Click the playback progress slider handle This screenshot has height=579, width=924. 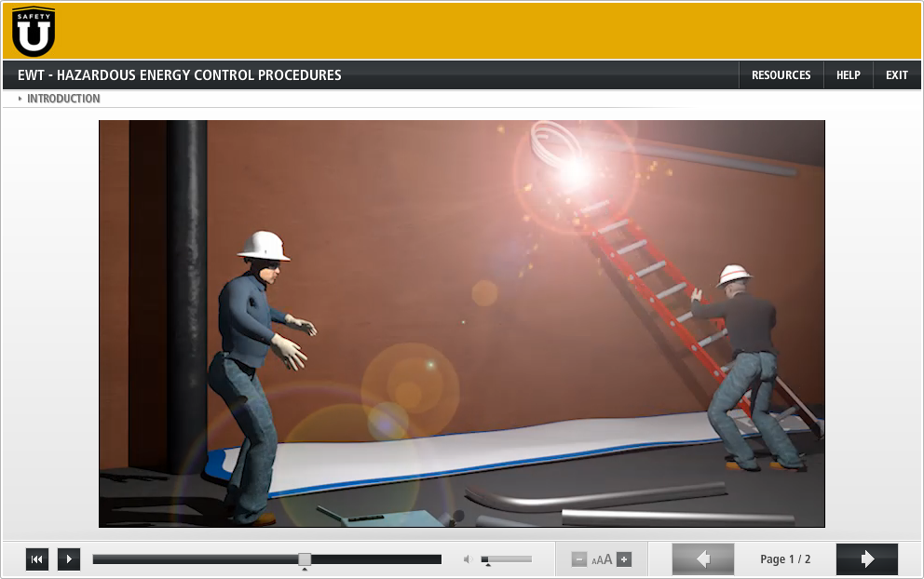[x=306, y=559]
